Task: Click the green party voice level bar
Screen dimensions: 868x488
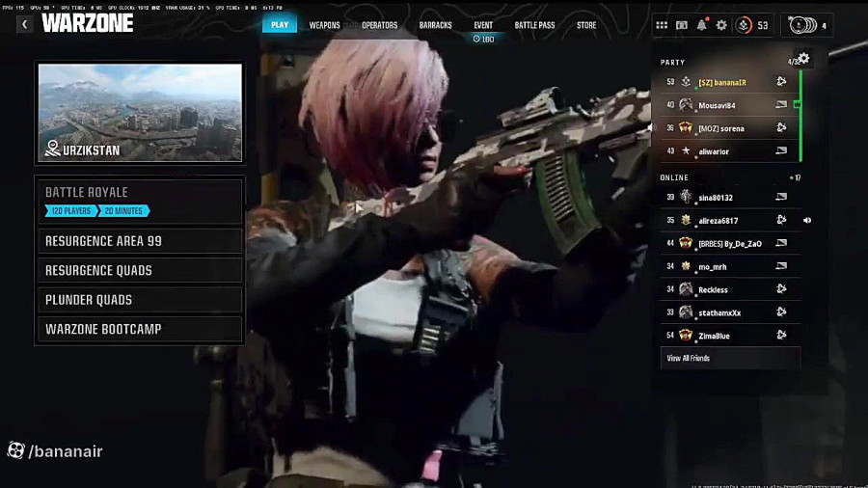Action: tap(801, 116)
